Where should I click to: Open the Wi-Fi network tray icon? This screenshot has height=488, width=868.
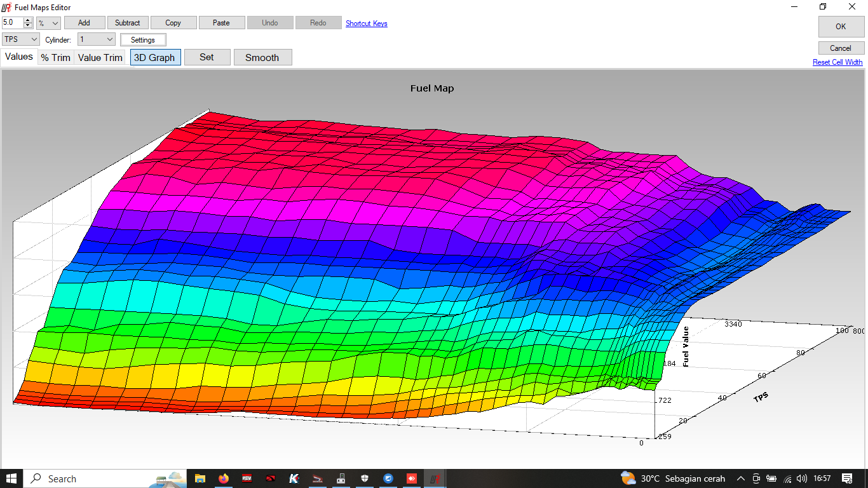pos(787,478)
